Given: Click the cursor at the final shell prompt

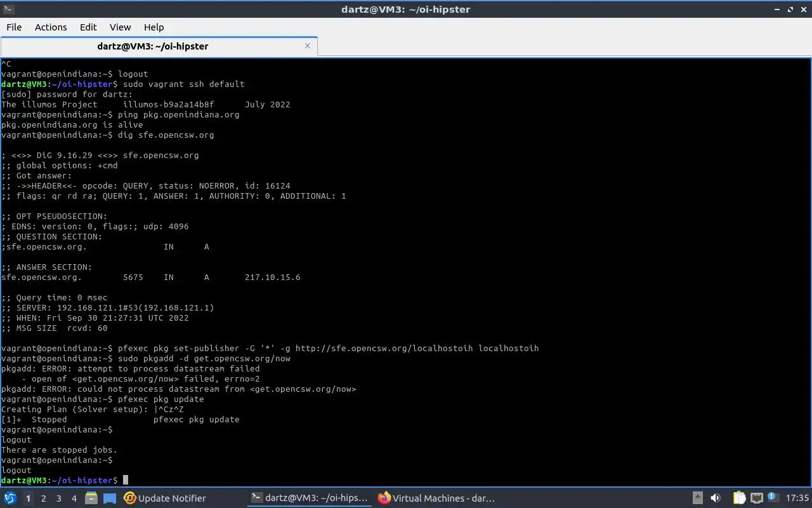Looking at the screenshot, I should [126, 480].
